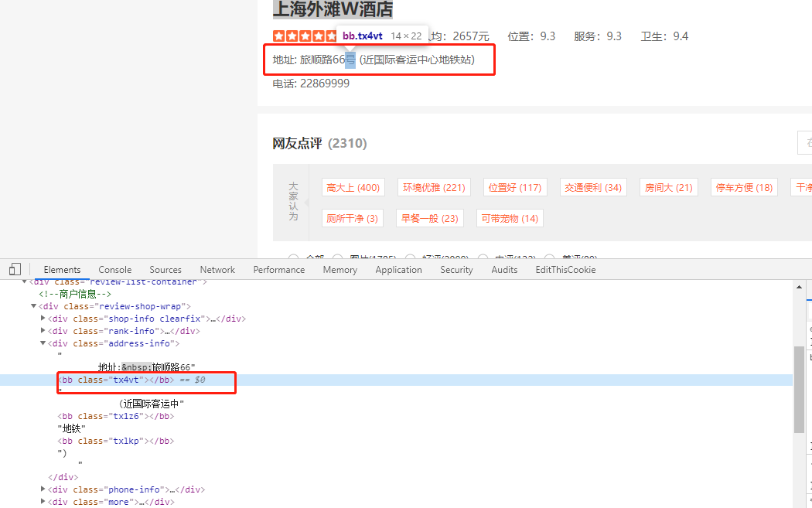Viewport: 812px width, 508px height.
Task: Open the Application tab
Action: [399, 270]
